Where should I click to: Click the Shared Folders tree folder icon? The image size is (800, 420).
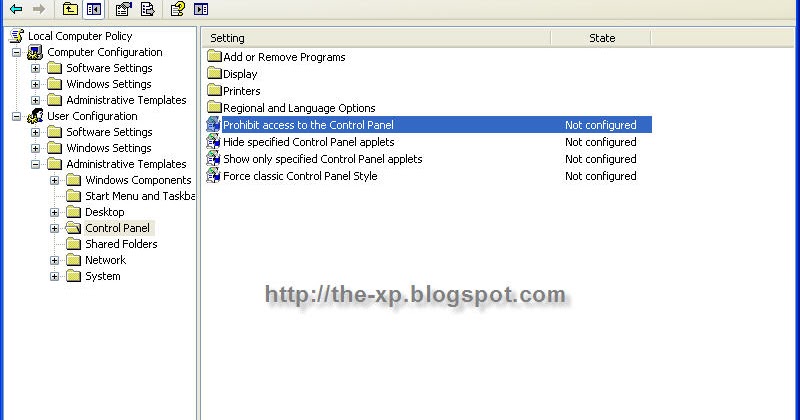coord(73,244)
